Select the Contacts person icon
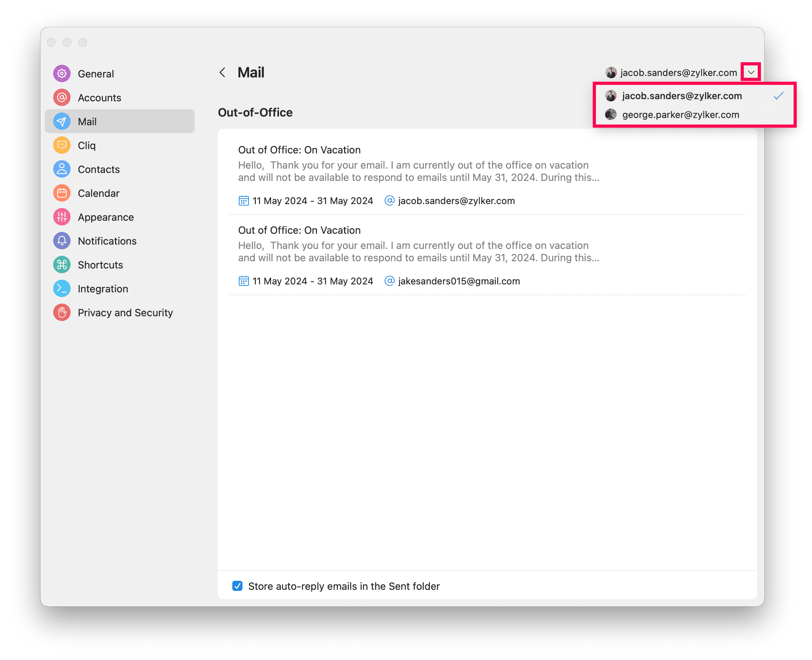 tap(62, 169)
